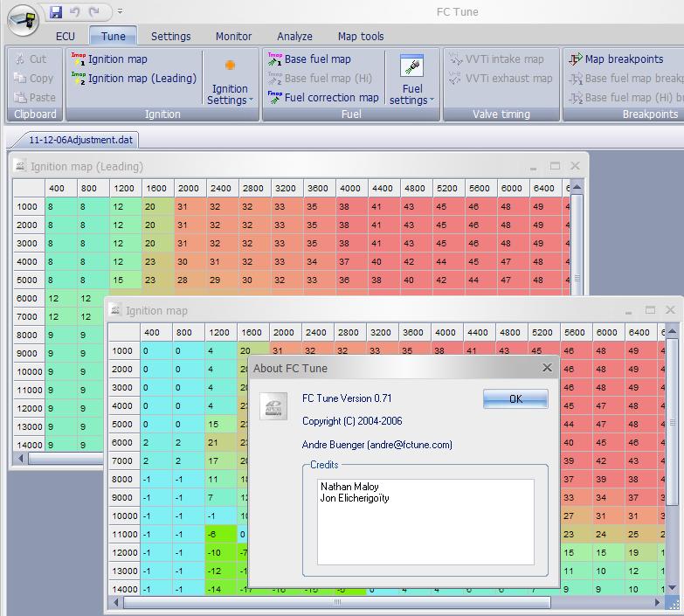Click OK in the About FC Tune dialog
Image resolution: width=684 pixels, height=616 pixels.
click(x=515, y=398)
